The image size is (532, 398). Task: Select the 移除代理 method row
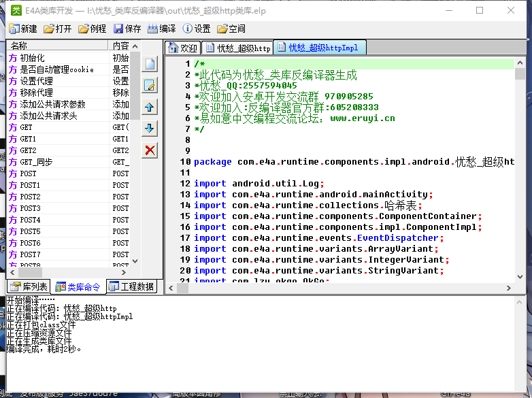68,93
